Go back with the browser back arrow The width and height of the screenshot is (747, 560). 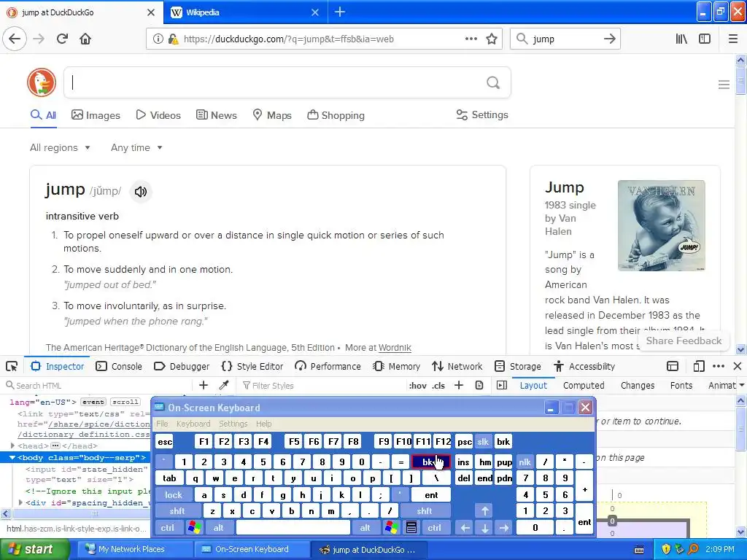[15, 39]
